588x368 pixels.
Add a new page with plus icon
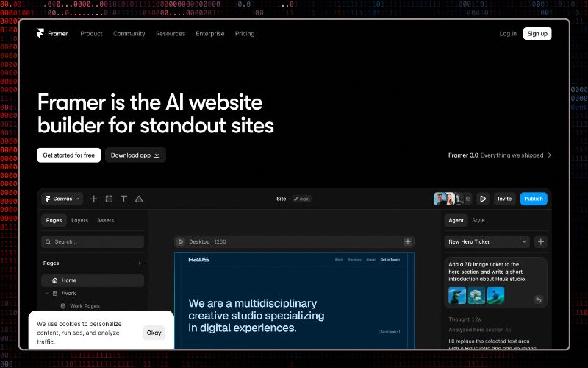click(140, 263)
